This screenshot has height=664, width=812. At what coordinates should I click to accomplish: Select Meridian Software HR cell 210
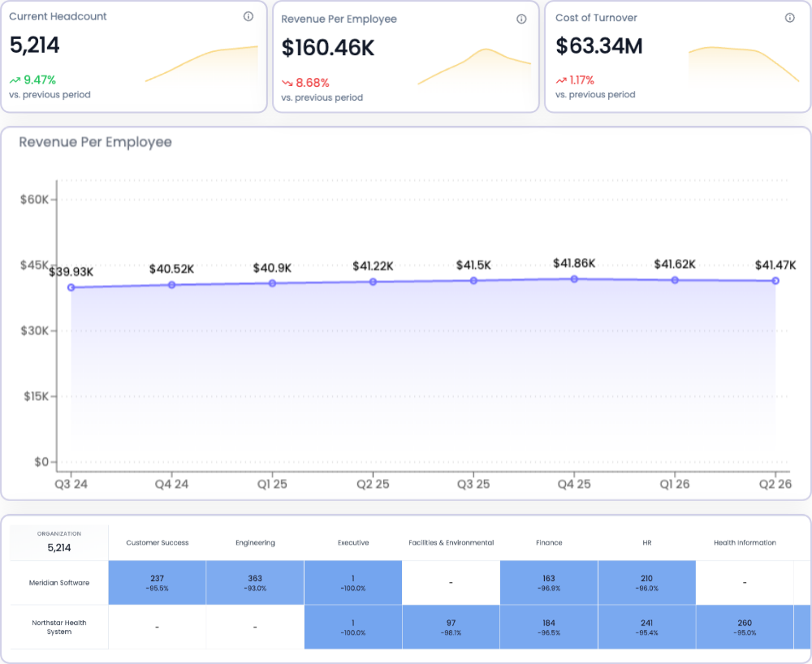pos(647,583)
